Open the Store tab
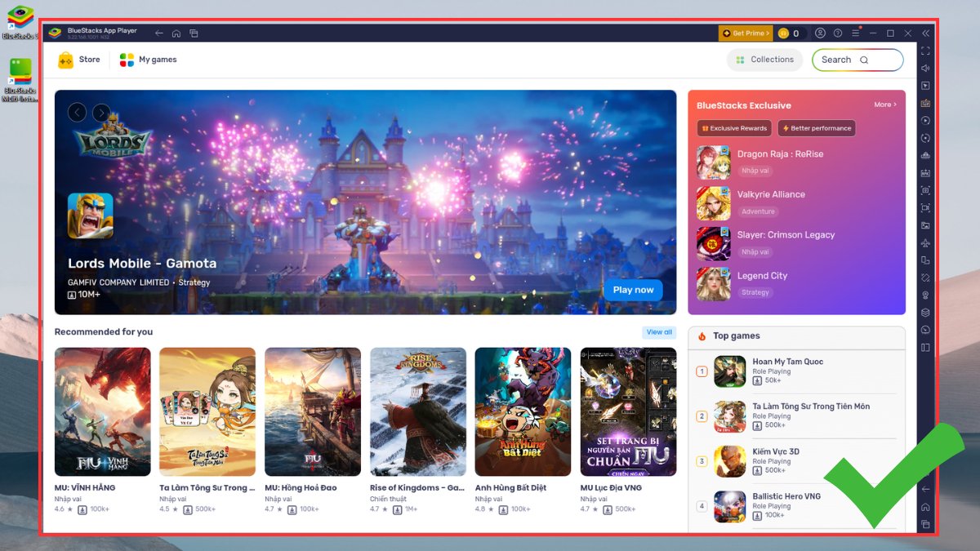The width and height of the screenshot is (980, 551). pos(78,60)
